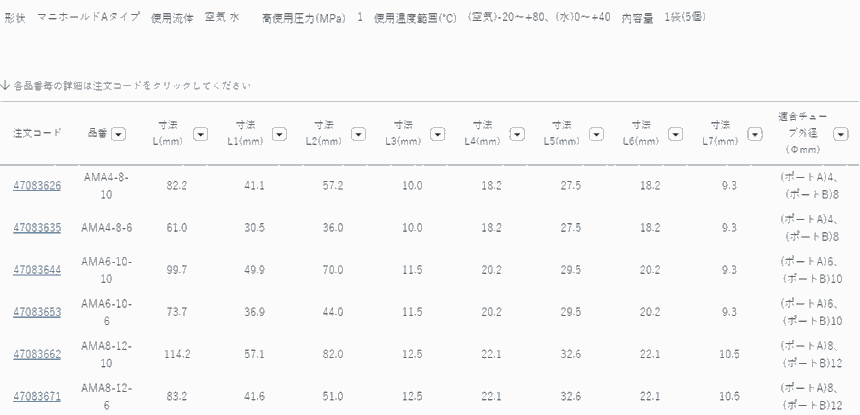Expand the 寸法 L1(mm) filter arrow
Viewport: 860px width, 415px height.
[x=279, y=133]
